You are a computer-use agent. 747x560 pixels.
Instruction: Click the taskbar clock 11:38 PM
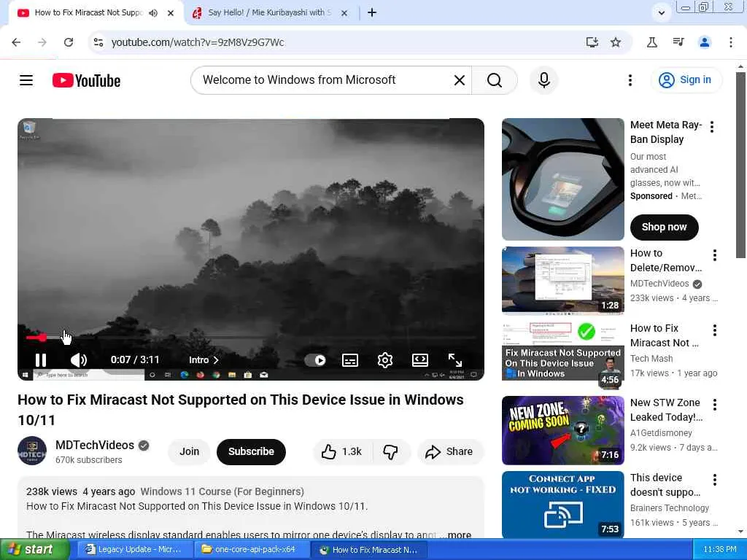click(720, 550)
